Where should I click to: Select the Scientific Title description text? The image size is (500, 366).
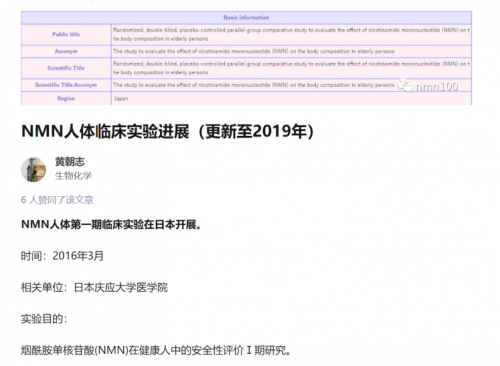click(291, 68)
